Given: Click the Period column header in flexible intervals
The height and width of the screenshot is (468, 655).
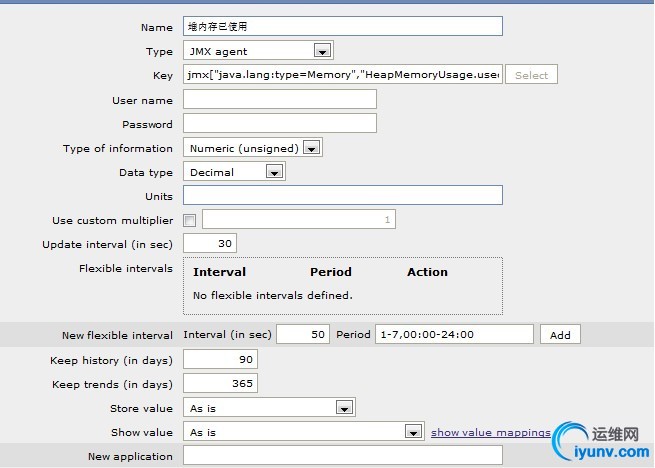Looking at the screenshot, I should [331, 272].
